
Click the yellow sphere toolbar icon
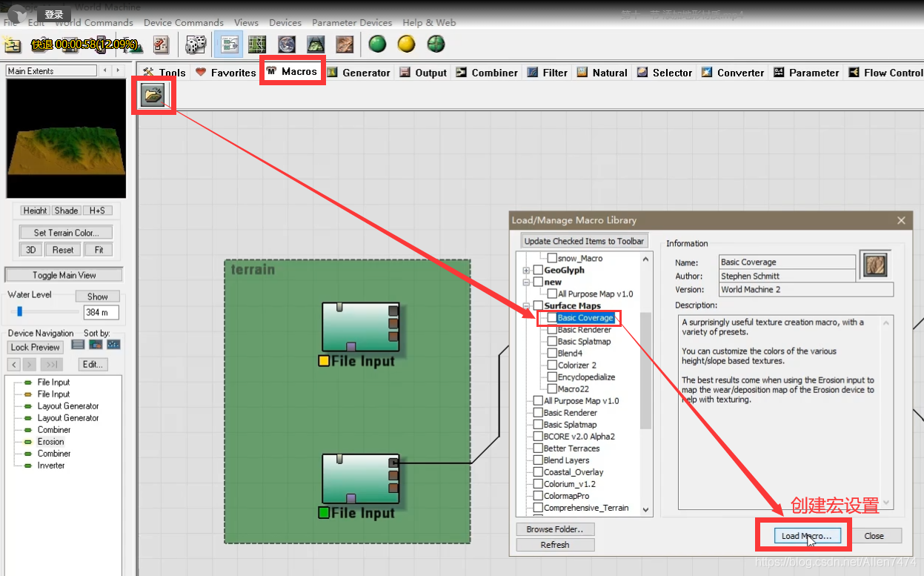[406, 44]
